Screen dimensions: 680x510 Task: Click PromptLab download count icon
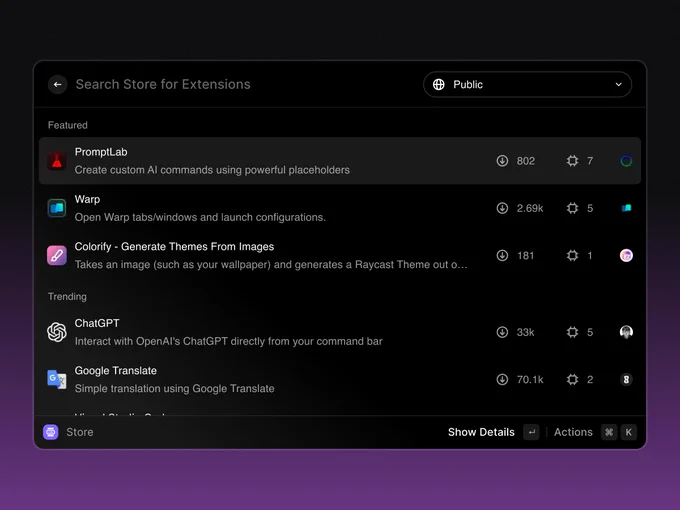tap(502, 161)
